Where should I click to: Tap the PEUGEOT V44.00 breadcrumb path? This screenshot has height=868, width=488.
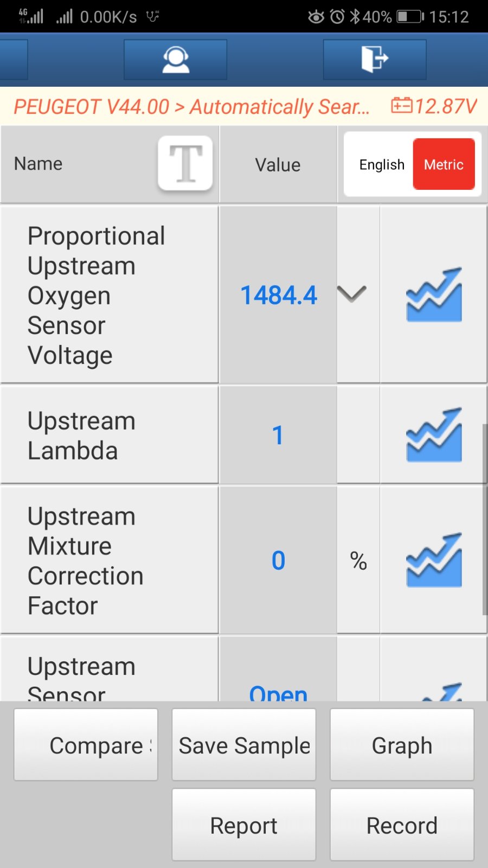coord(191,106)
